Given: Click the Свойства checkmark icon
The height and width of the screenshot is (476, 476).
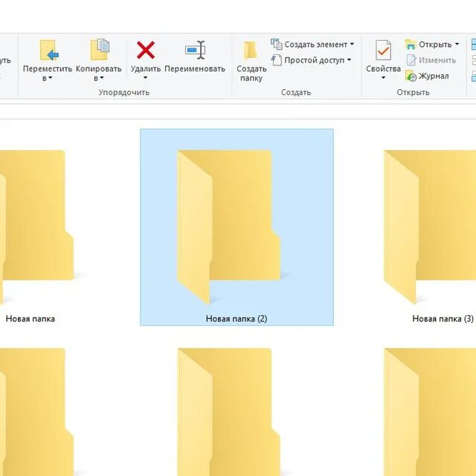Looking at the screenshot, I should coord(383,50).
